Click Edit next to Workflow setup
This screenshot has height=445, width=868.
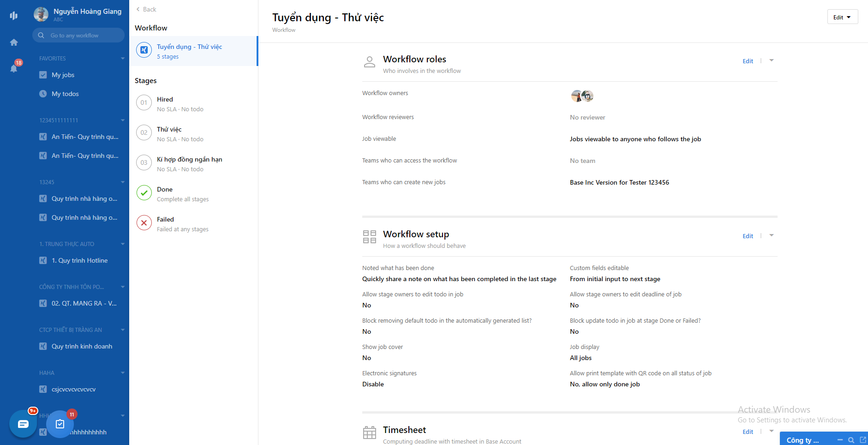748,236
